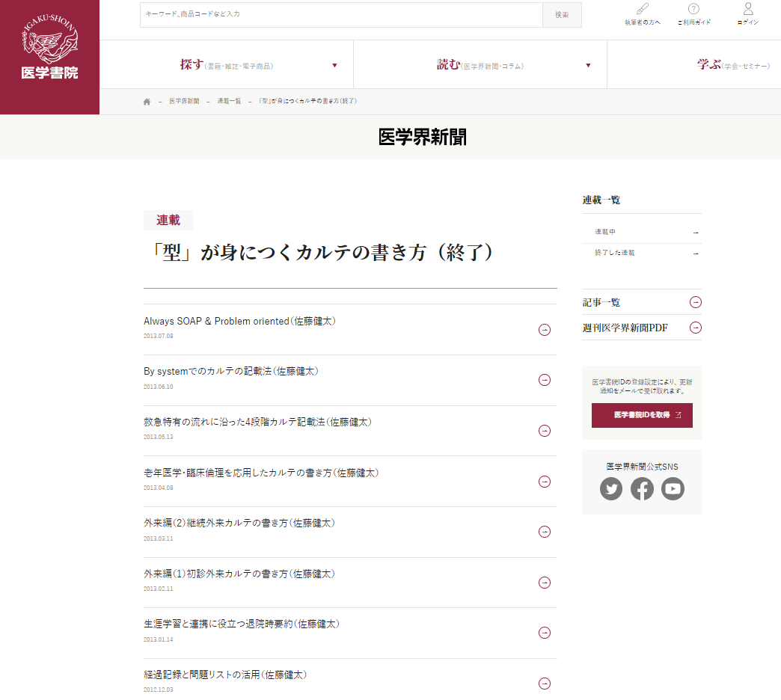Image resolution: width=781 pixels, height=700 pixels.
Task: Click arrow icon for 外来編(1) article
Action: pos(545,583)
